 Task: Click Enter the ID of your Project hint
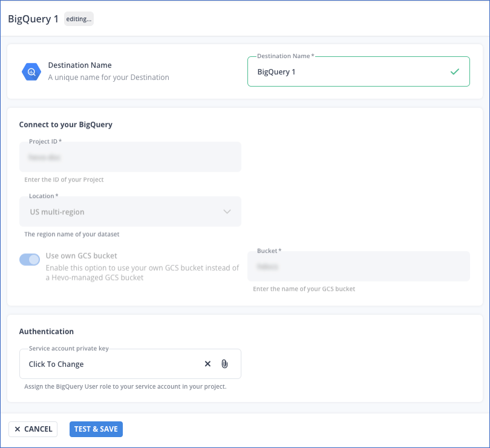64,180
